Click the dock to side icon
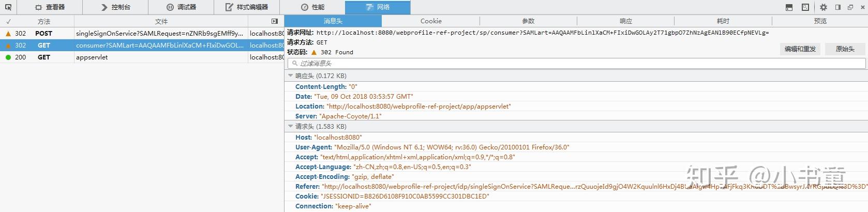 838,7
